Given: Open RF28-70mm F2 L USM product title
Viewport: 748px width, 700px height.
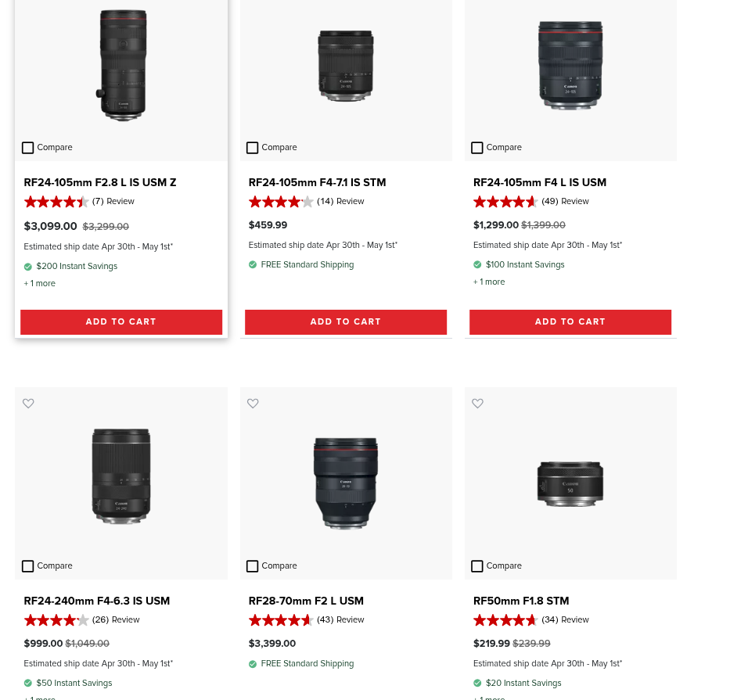Looking at the screenshot, I should point(306,601).
